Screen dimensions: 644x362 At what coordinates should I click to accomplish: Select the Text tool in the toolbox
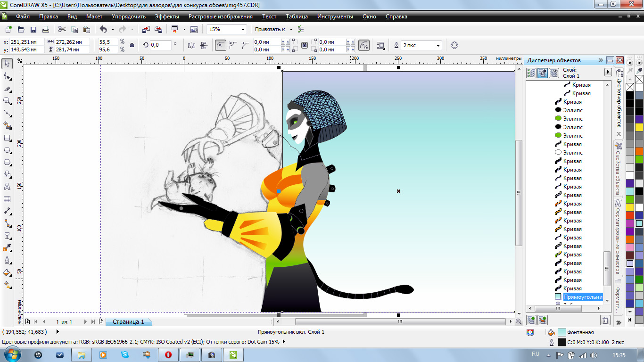(7, 187)
